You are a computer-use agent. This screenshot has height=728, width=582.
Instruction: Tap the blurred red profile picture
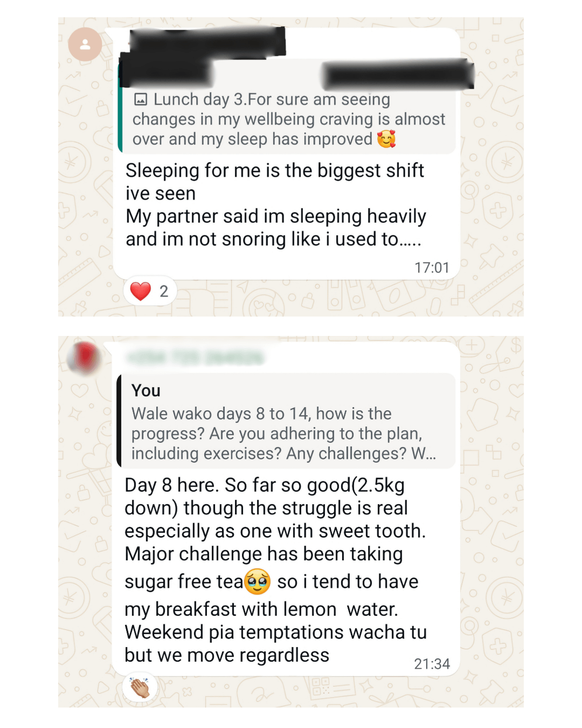tap(84, 357)
